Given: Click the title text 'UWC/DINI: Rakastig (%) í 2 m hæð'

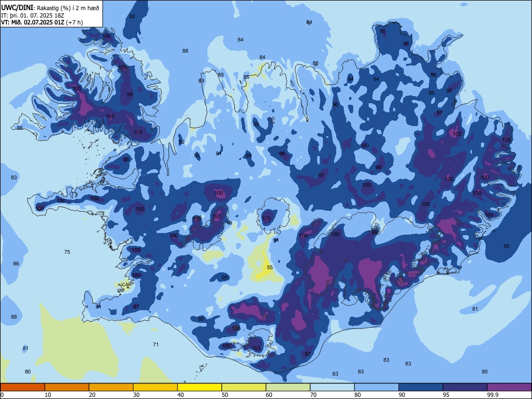Looking at the screenshot, I should point(50,8).
